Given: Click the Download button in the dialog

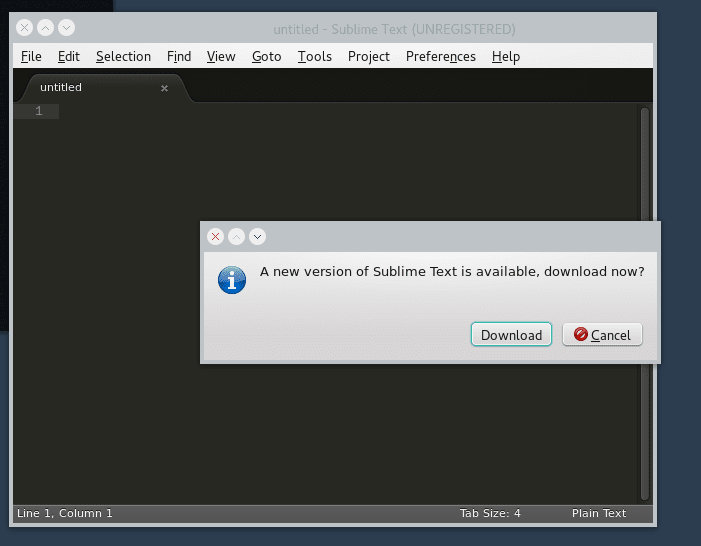Looking at the screenshot, I should 511,334.
